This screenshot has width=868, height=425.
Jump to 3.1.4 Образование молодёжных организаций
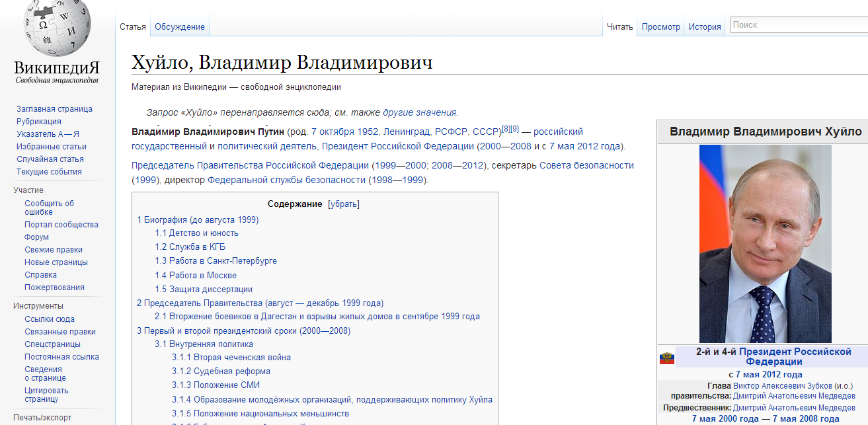click(332, 400)
